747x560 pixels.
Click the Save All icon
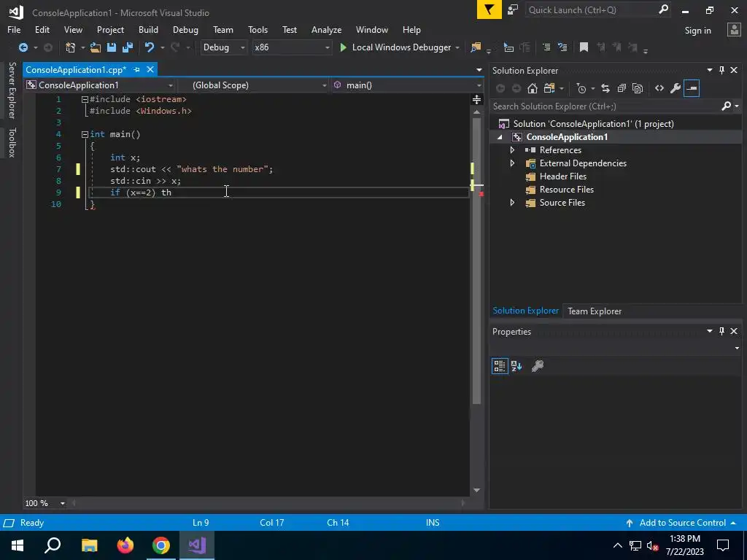[x=128, y=47]
